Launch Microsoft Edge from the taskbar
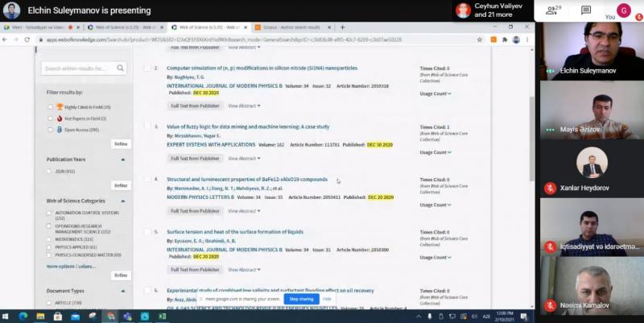This screenshot has width=644, height=323. pyautogui.click(x=23, y=317)
